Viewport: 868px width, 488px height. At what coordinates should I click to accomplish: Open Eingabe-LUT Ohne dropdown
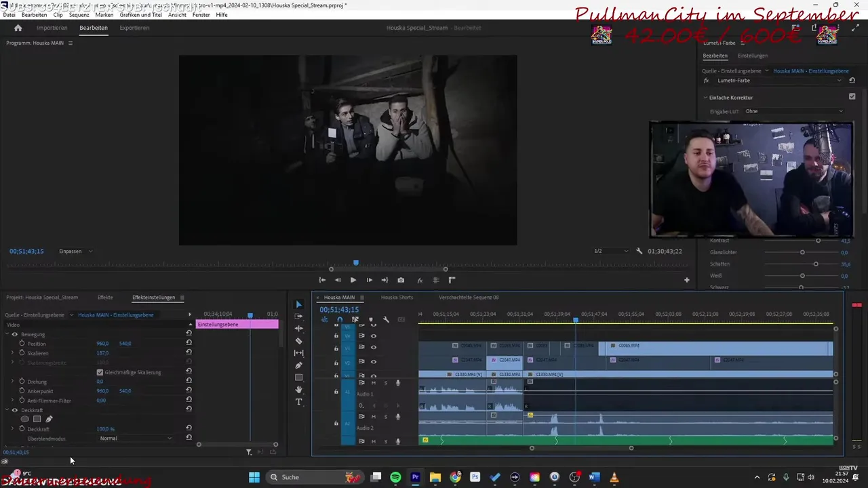tap(793, 111)
